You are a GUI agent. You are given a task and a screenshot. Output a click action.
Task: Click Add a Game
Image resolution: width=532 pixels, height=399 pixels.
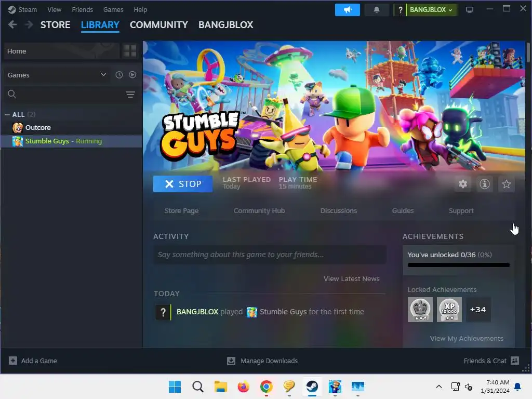click(33, 361)
